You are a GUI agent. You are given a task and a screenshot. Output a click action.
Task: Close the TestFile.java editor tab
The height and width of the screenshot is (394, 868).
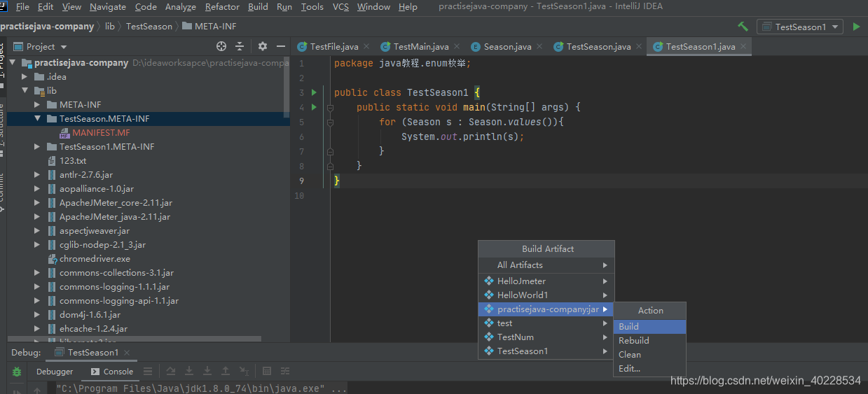click(x=366, y=47)
